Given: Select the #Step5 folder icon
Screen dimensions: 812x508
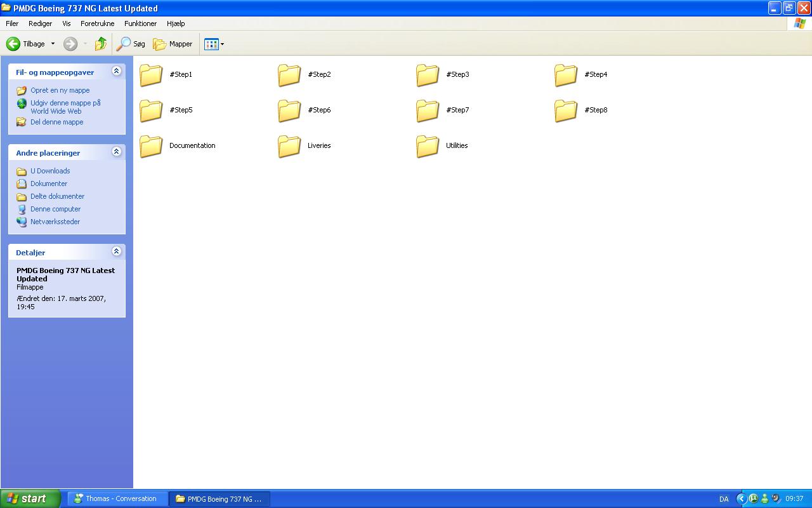Looking at the screenshot, I should pos(151,110).
